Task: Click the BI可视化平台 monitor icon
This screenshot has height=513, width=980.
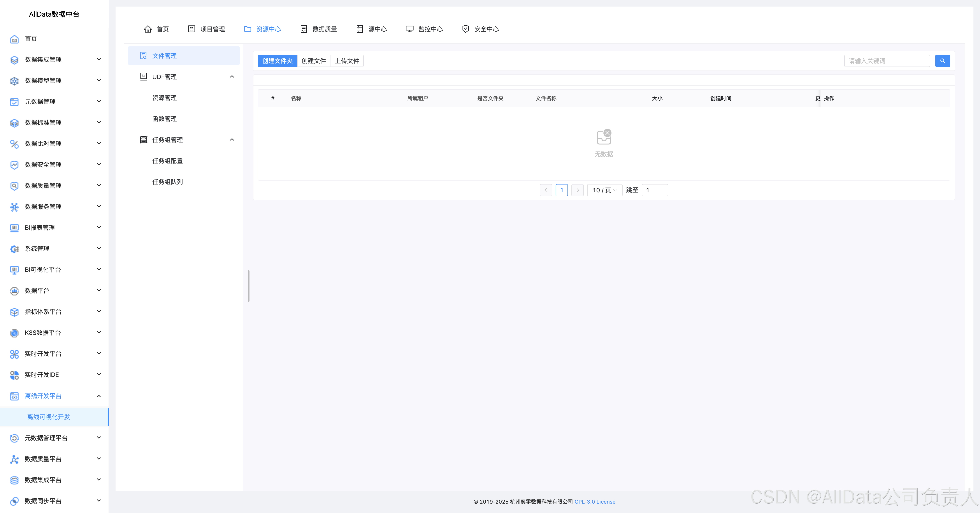Action: click(14, 270)
